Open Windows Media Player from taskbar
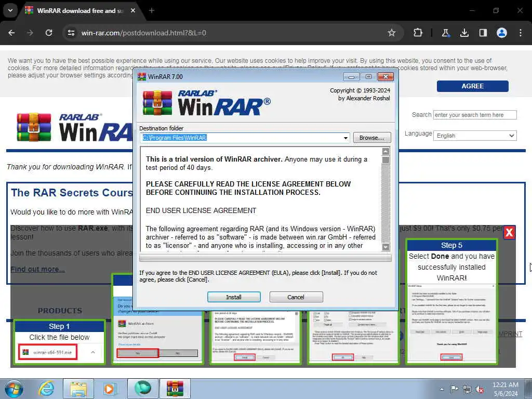Screen dimensions: 532x399 pos(110,389)
